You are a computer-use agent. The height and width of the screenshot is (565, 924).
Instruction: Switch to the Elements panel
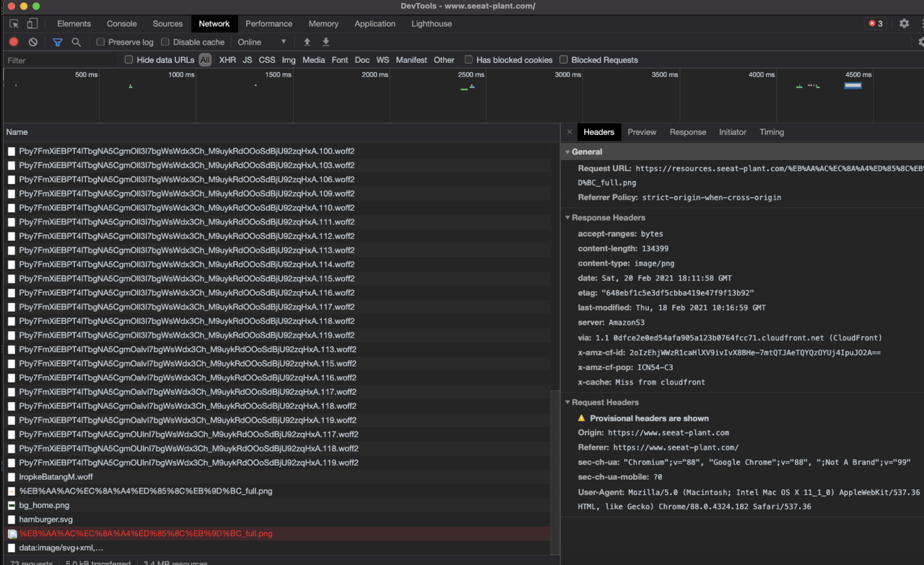(74, 24)
